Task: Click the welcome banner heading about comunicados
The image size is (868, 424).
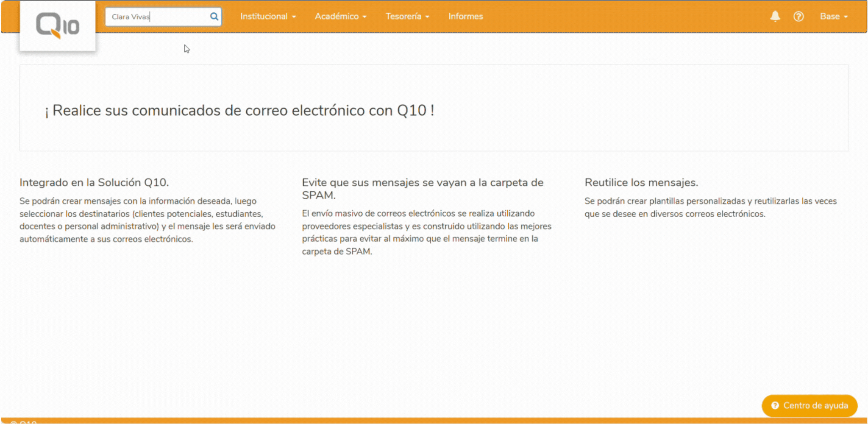Action: (240, 110)
